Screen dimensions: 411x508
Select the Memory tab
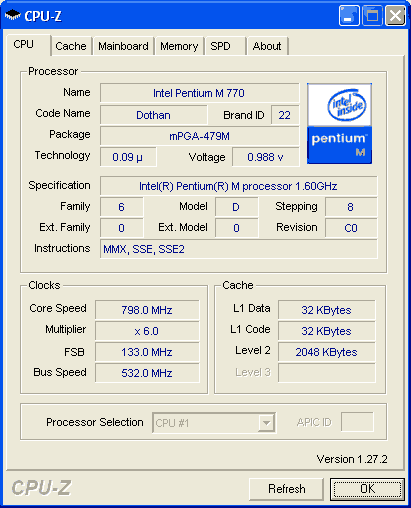click(179, 46)
